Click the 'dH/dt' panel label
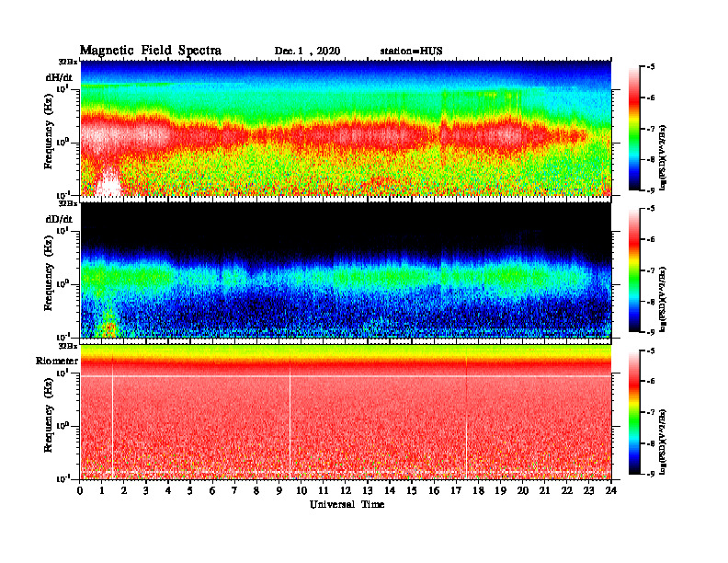The width and height of the screenshot is (728, 563). pos(59,77)
